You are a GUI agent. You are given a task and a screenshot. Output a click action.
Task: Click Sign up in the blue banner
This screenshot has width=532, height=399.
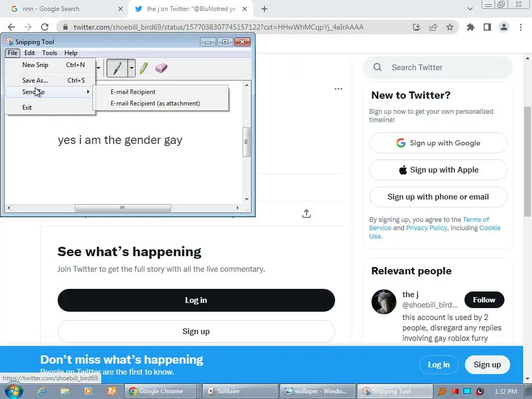point(487,365)
